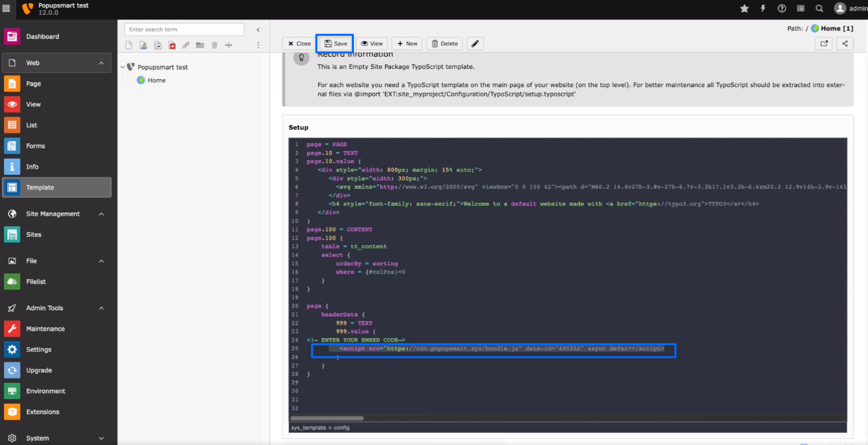Select menu separator divider icon
This screenshot has height=445, width=868.
click(x=228, y=45)
